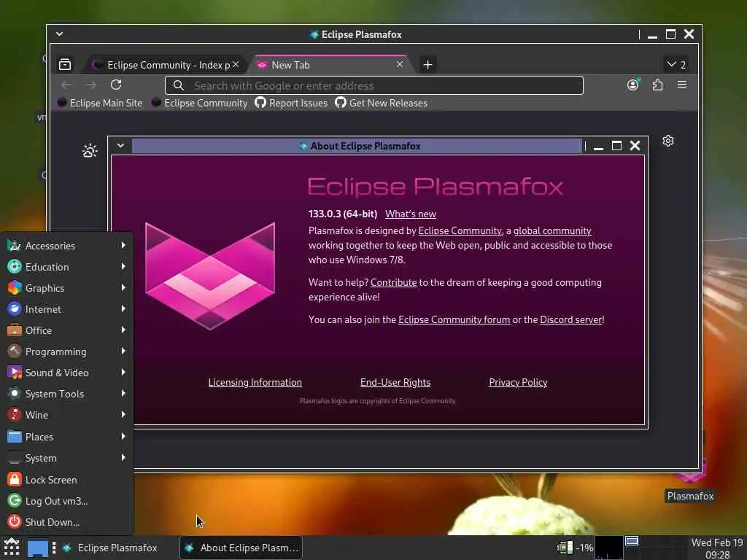Open the Eclipse Community forum link
The width and height of the screenshot is (747, 560).
click(x=454, y=319)
